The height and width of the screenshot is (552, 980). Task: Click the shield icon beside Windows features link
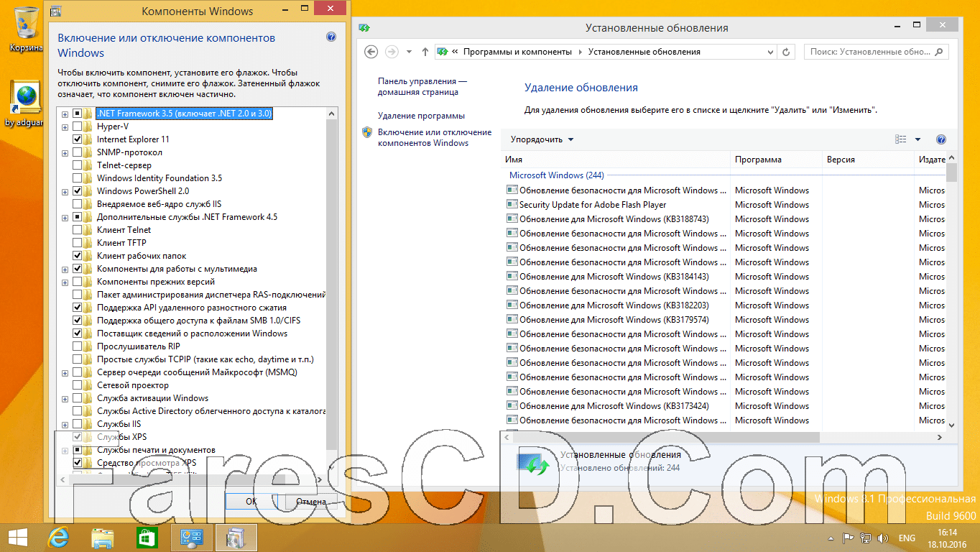click(367, 132)
